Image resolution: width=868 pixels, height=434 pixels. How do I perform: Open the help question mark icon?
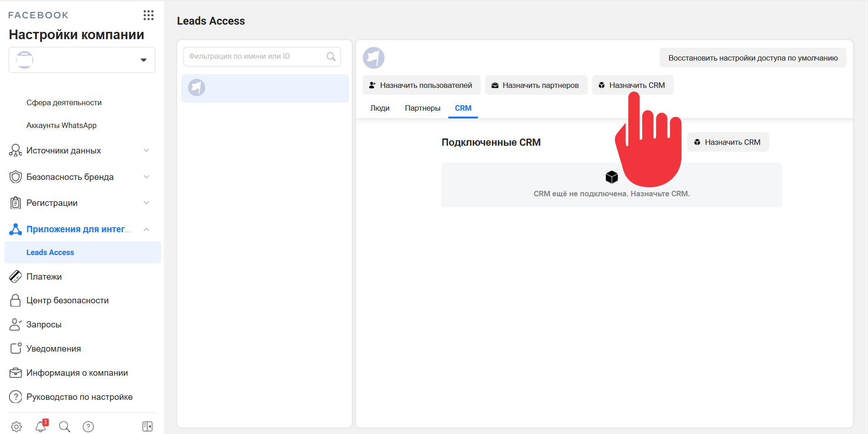coord(88,427)
